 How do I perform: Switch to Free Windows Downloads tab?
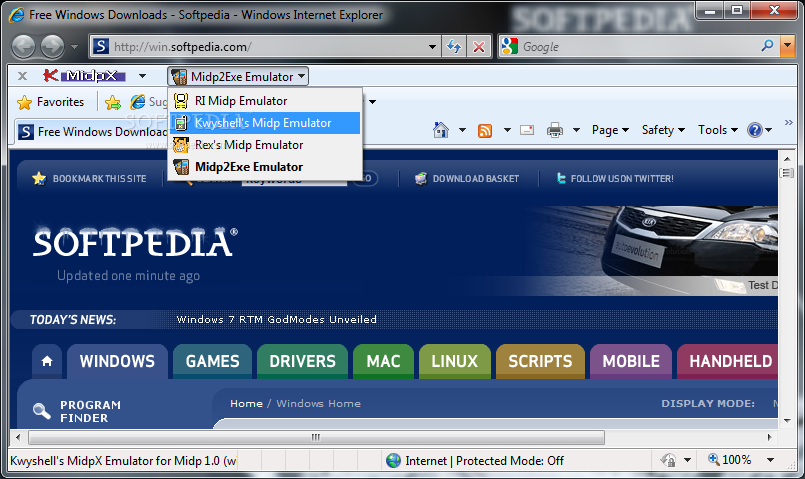91,132
